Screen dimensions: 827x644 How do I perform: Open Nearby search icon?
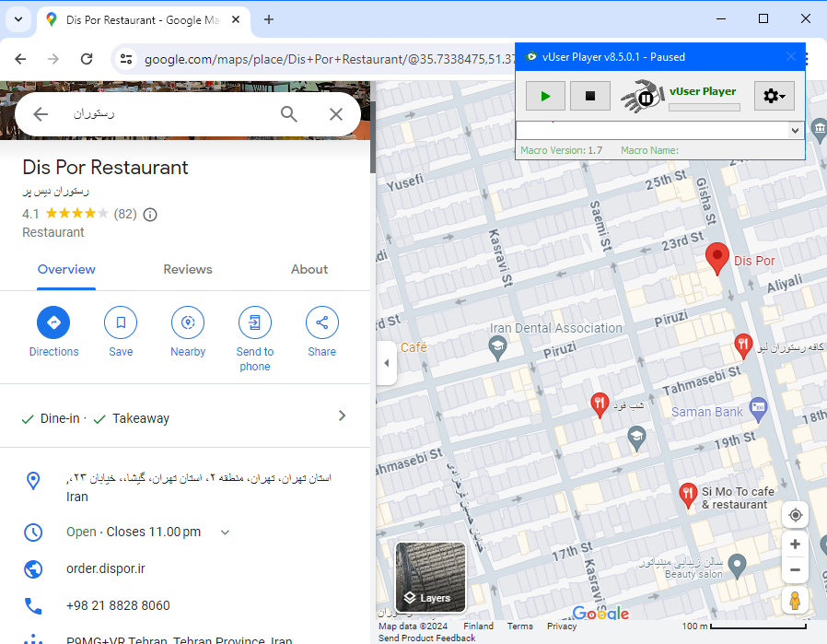click(188, 322)
